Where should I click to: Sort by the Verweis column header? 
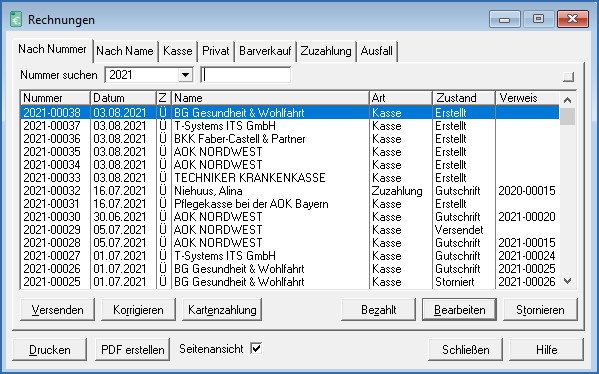[528, 98]
